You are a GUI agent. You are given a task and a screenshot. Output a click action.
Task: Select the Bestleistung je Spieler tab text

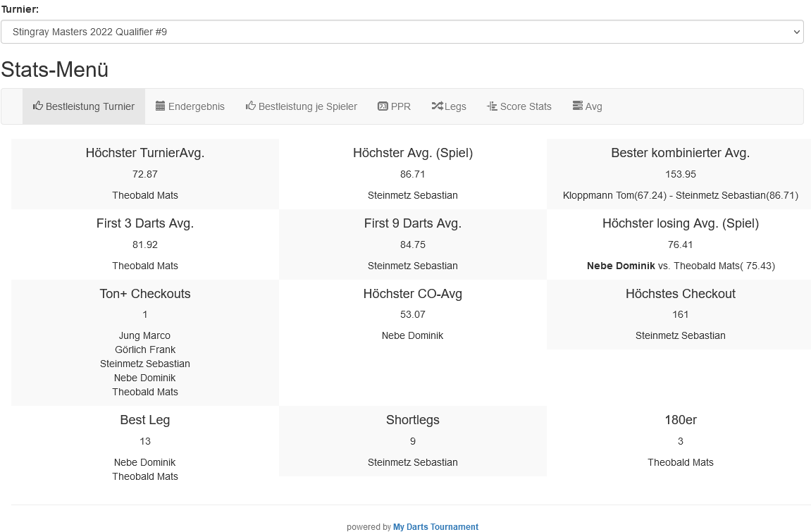click(307, 106)
